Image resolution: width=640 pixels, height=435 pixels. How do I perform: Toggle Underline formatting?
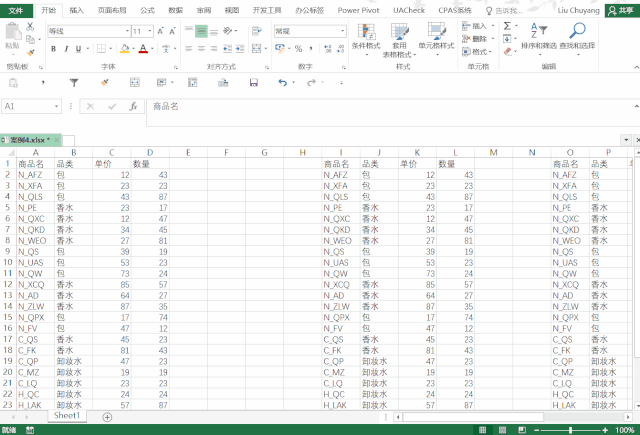coord(78,49)
